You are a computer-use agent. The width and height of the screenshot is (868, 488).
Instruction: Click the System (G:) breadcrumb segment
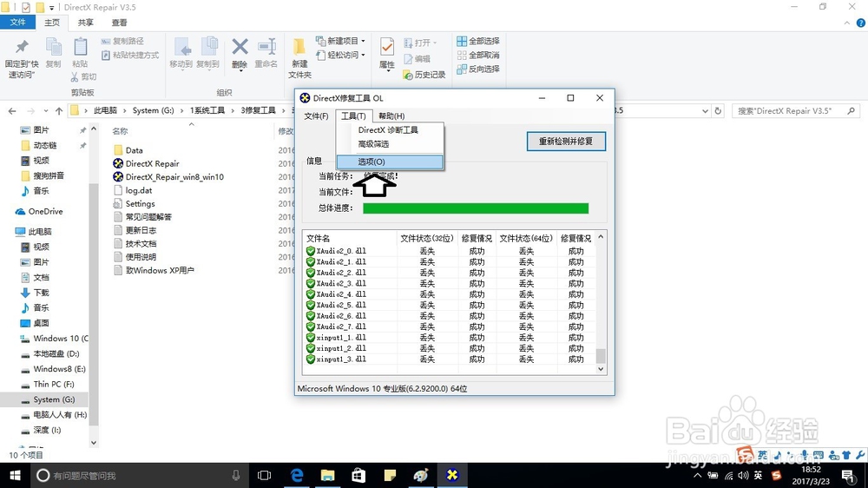(154, 111)
